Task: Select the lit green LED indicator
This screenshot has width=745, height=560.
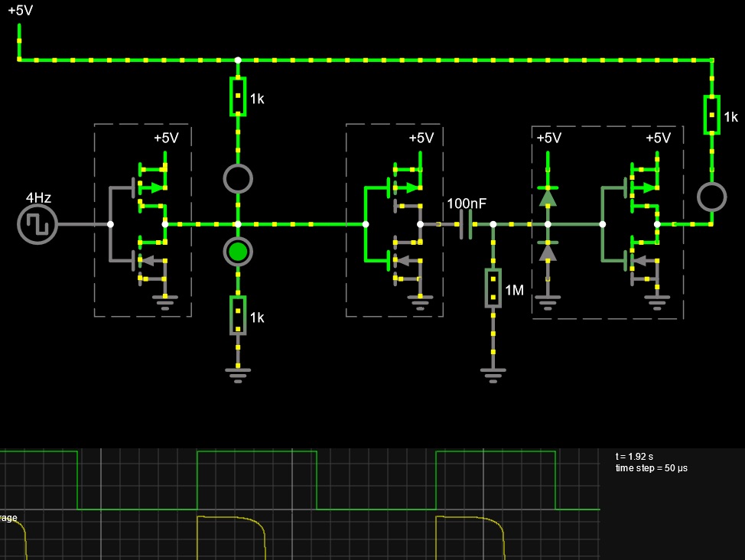Action: [x=238, y=252]
